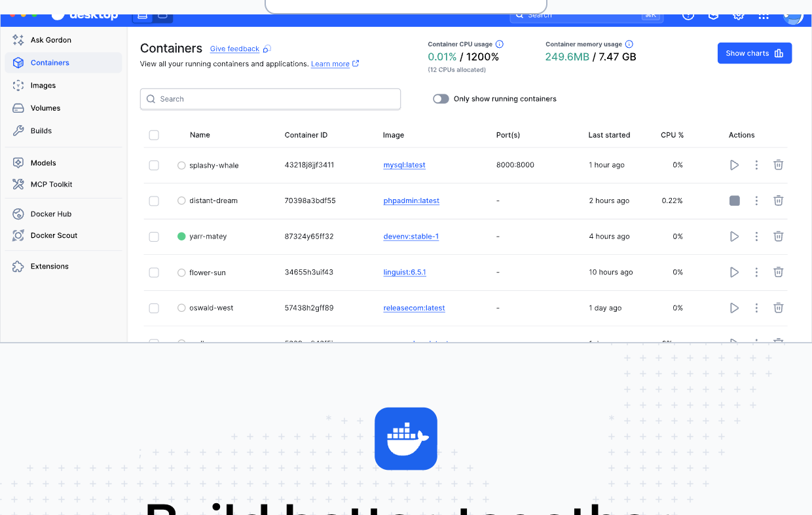812x515 pixels.
Task: Tick the select-all checkbox in table header
Action: 154,135
